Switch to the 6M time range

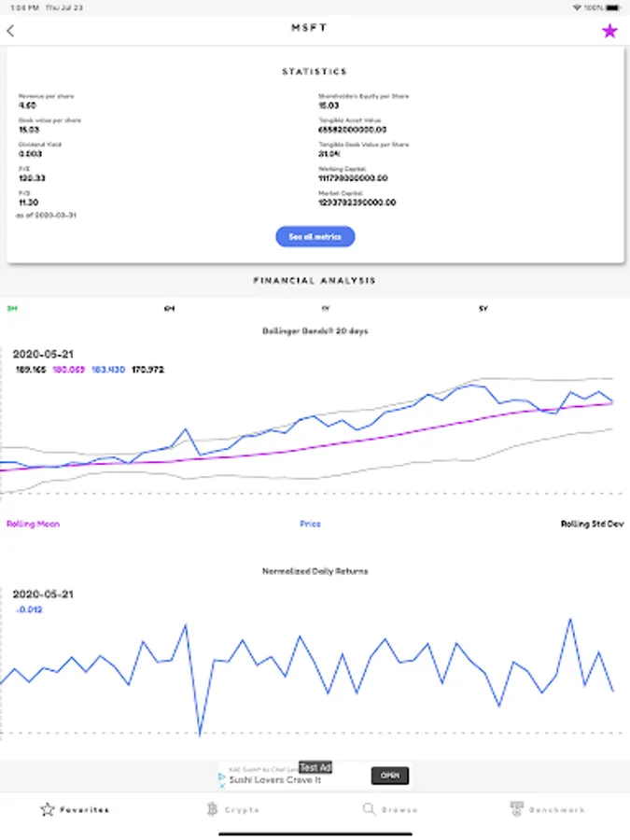pyautogui.click(x=169, y=308)
